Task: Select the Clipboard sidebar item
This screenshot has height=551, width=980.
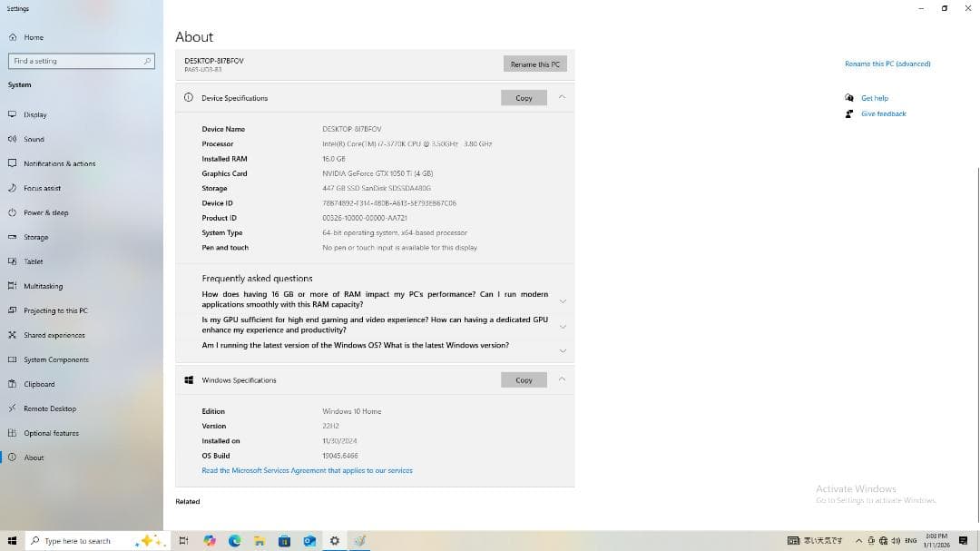Action: (39, 385)
